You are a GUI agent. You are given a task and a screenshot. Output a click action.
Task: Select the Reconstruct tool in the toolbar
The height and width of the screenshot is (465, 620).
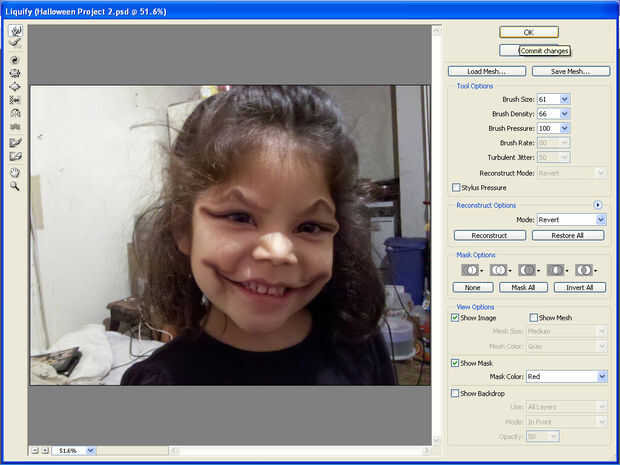coord(15,43)
